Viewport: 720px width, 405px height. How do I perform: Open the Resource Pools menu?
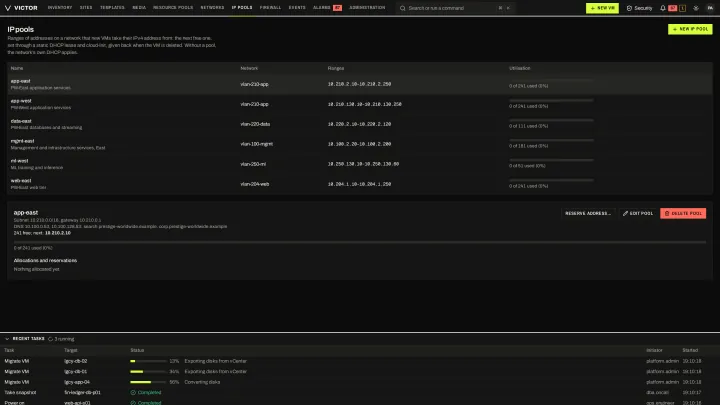click(173, 8)
